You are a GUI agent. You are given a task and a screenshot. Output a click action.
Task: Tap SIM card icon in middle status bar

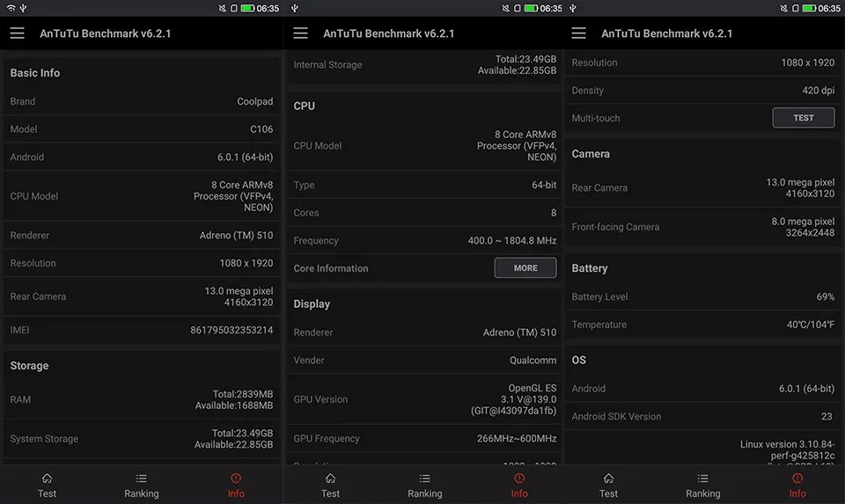point(518,8)
